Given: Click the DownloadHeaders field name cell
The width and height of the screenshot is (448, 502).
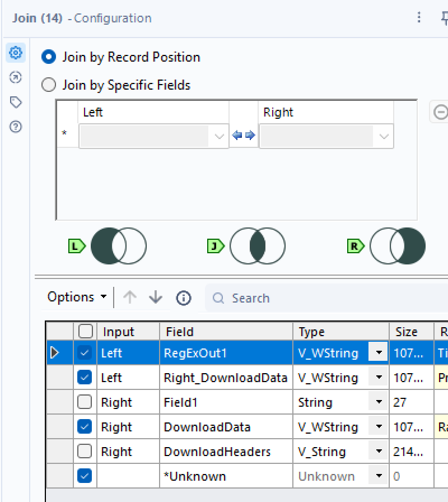Looking at the screenshot, I should [x=226, y=452].
